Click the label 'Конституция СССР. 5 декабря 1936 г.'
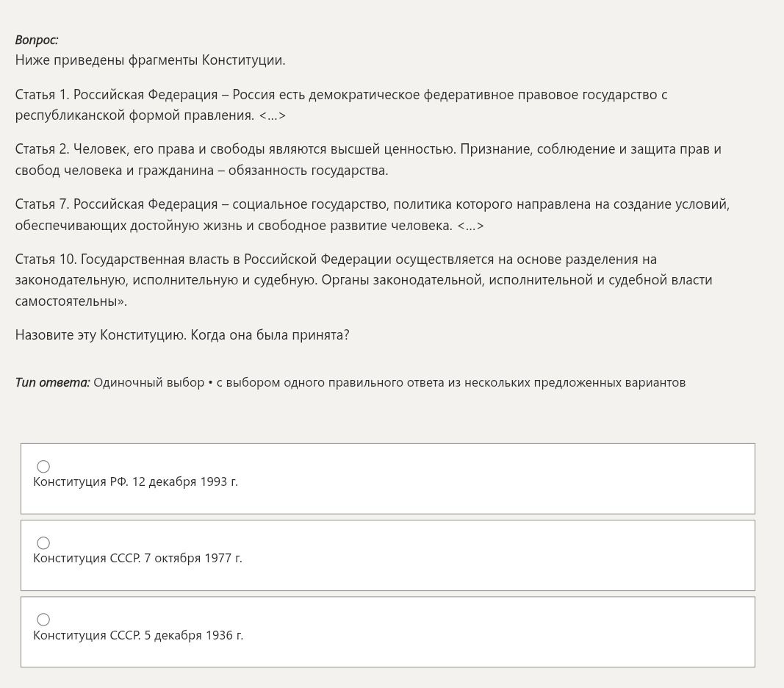Screen dimensions: 784x688 pos(138,636)
